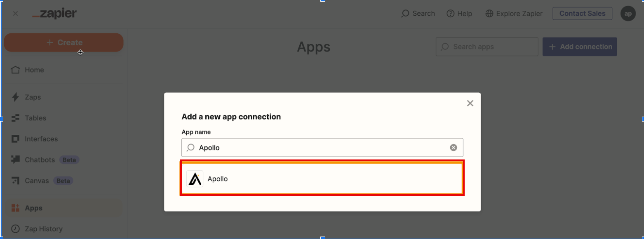This screenshot has height=239, width=644.
Task: Click the Home house icon
Action: pyautogui.click(x=16, y=70)
